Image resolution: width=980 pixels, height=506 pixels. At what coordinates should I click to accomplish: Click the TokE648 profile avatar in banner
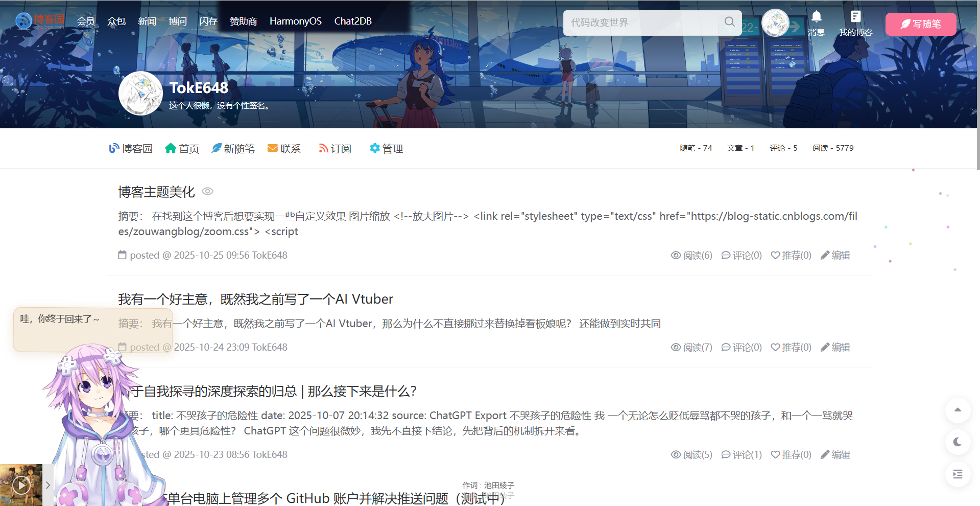click(140, 94)
